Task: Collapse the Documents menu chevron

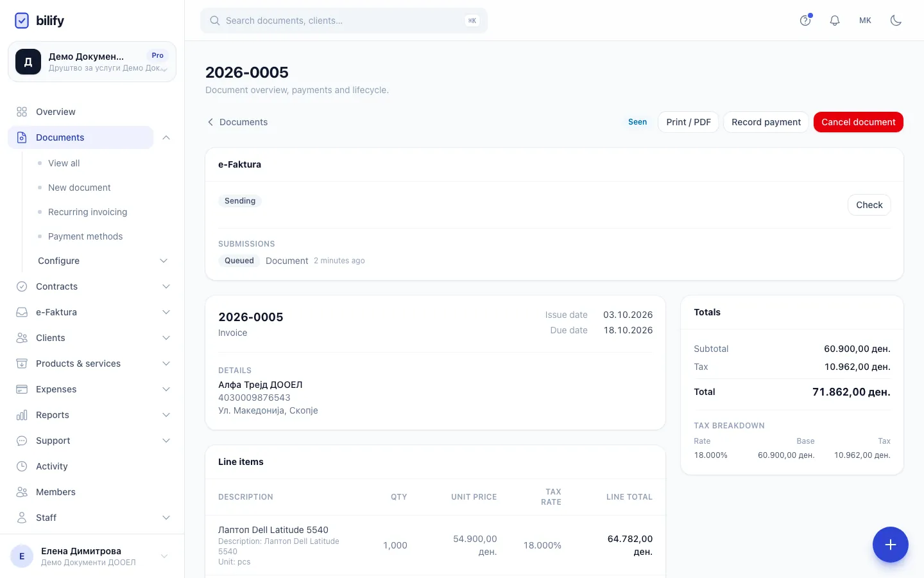Action: click(x=166, y=137)
